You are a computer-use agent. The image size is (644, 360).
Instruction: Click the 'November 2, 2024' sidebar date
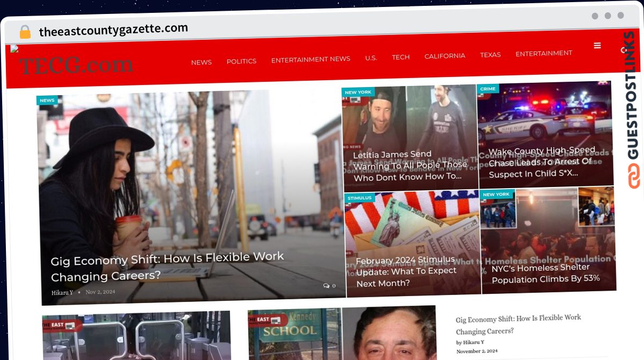[x=477, y=351]
